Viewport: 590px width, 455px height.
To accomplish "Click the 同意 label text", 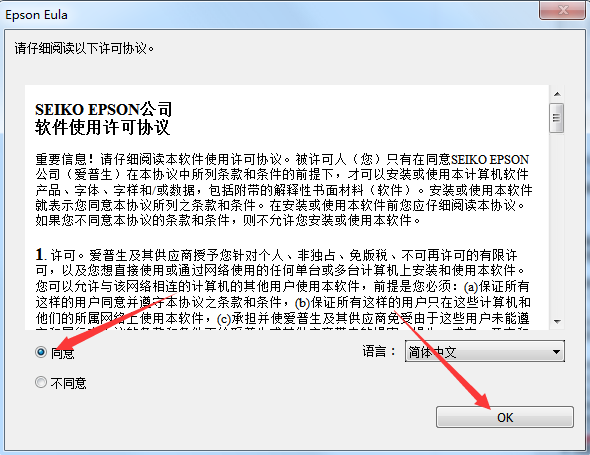I will coord(62,353).
